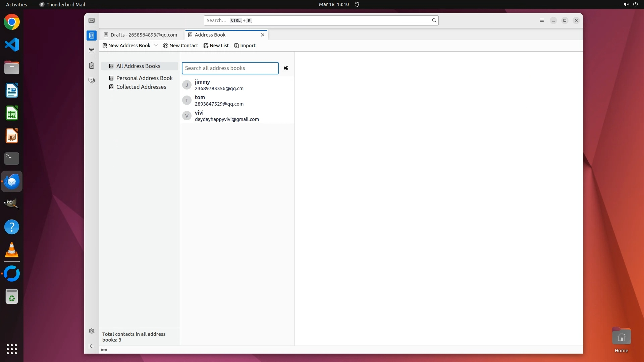This screenshot has width=644, height=362.
Task: Select contact vivi in list
Action: pyautogui.click(x=227, y=116)
